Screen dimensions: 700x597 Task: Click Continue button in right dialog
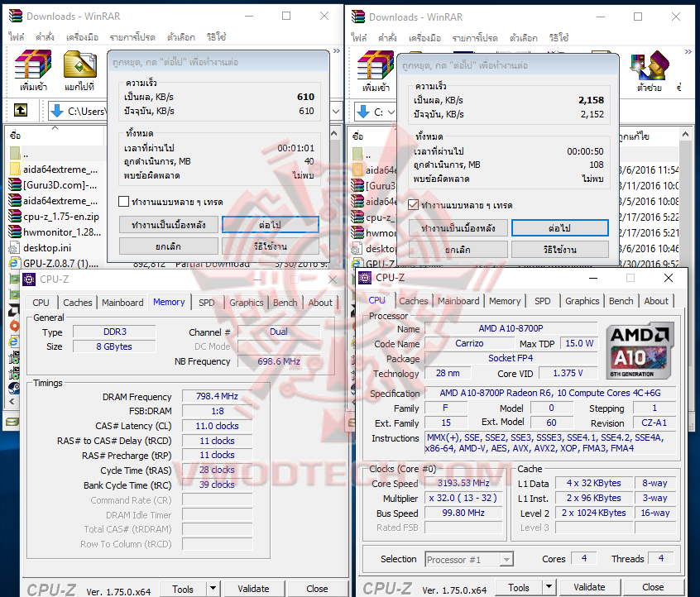(x=560, y=228)
